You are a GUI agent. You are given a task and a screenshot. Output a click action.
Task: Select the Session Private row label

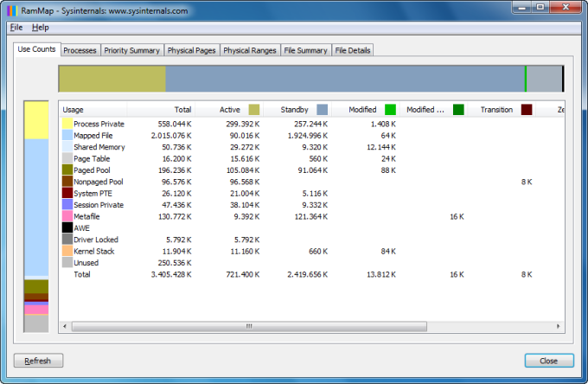pos(99,205)
